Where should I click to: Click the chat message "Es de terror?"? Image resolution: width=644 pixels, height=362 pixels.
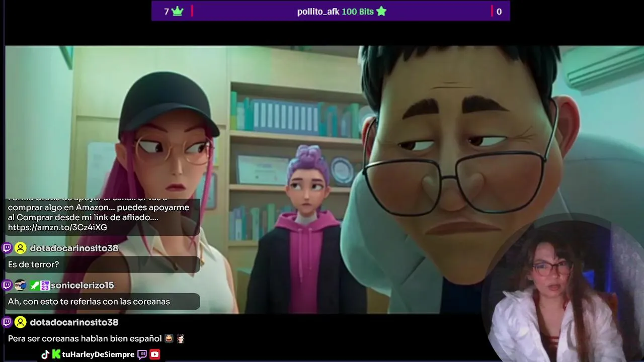33,264
